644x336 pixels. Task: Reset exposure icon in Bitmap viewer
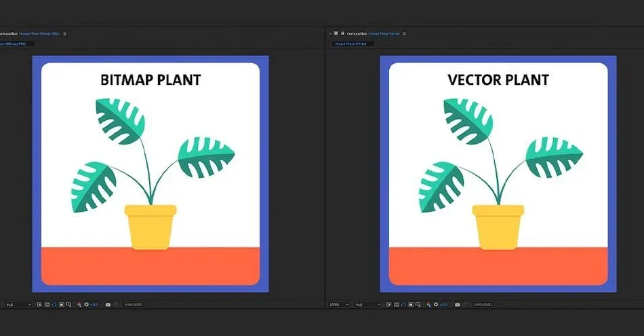point(86,305)
